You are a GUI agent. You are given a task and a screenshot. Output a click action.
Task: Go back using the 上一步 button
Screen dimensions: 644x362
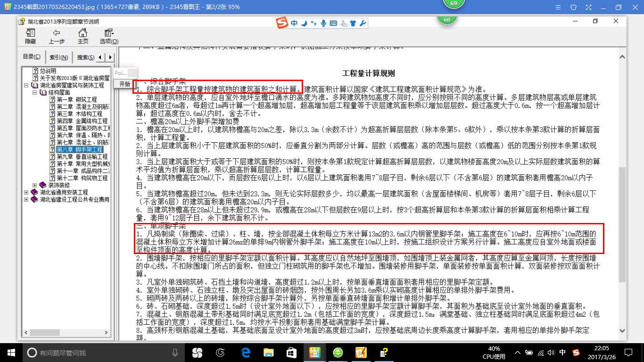pos(57,36)
